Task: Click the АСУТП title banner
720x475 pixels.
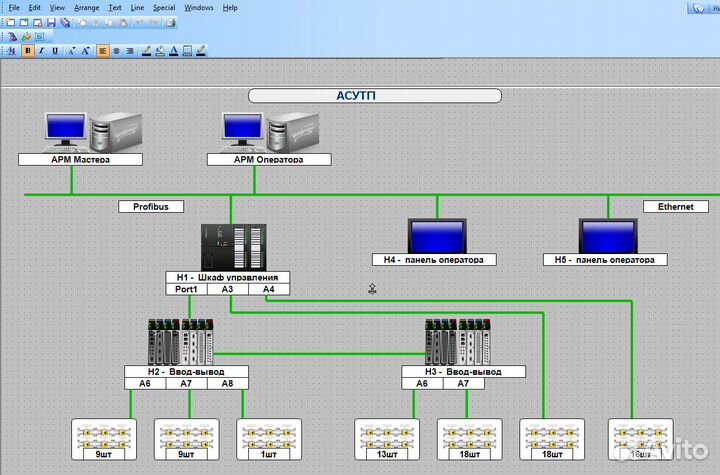Action: click(374, 96)
